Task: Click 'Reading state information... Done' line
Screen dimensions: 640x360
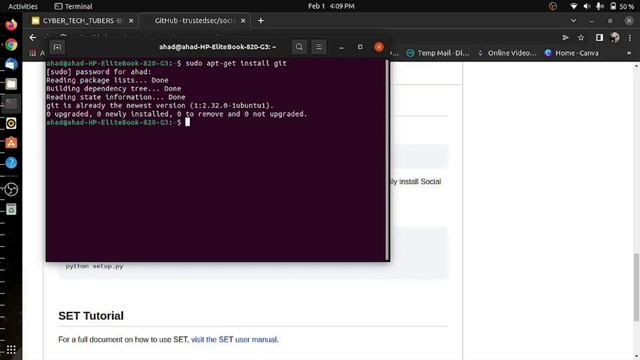Action: 116,97
